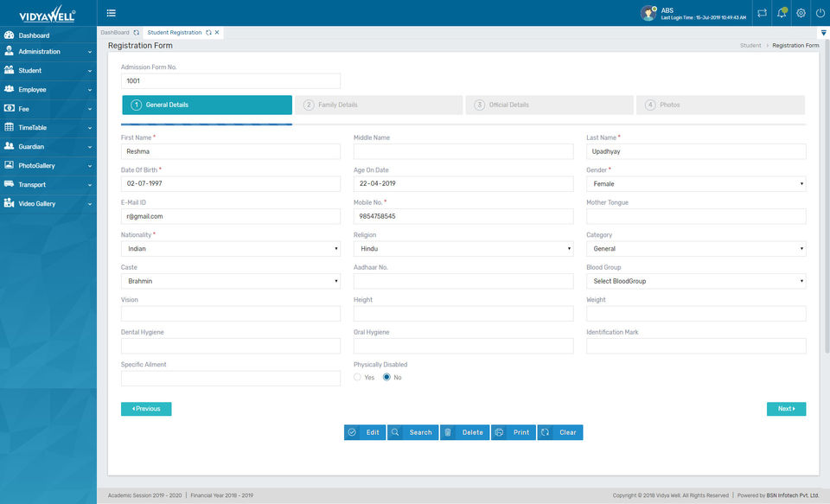Open the settings gear icon
The image size is (830, 504).
click(801, 13)
